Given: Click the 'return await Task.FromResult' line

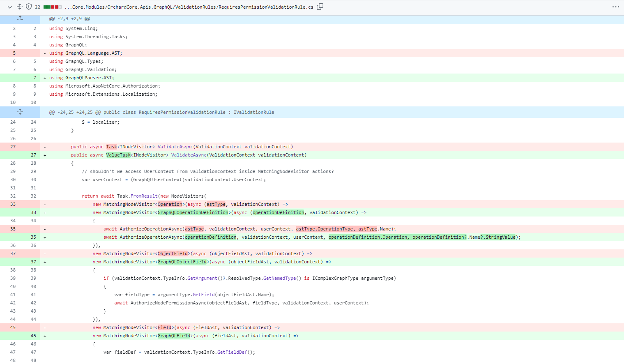Looking at the screenshot, I should [x=144, y=196].
